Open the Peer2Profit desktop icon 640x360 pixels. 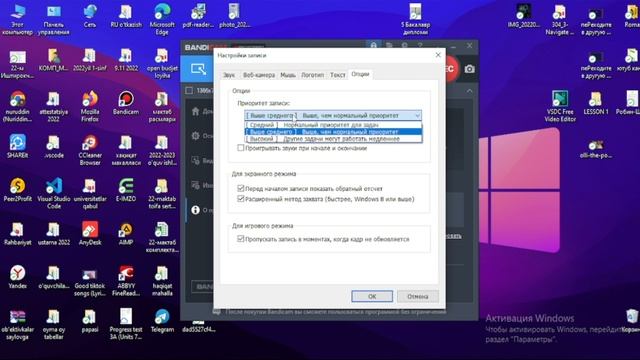pyautogui.click(x=18, y=190)
